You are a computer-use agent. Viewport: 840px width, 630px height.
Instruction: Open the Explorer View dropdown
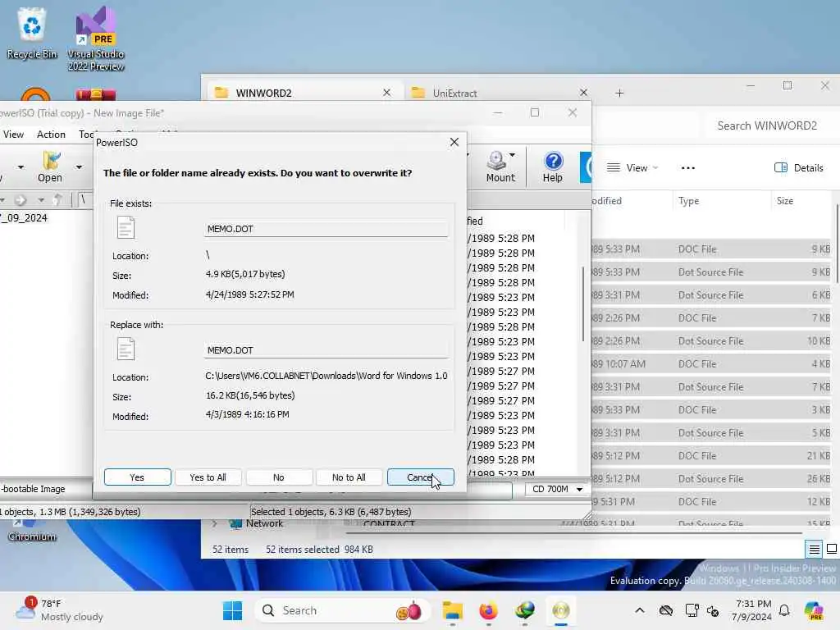632,167
